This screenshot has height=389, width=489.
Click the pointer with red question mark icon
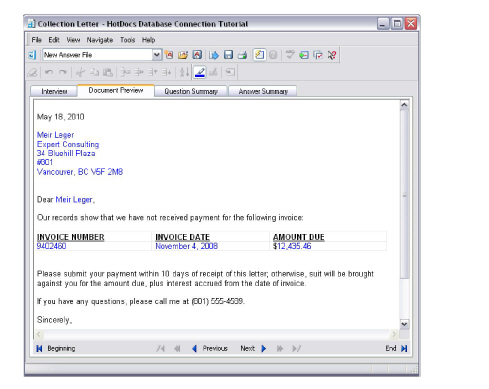pos(332,55)
